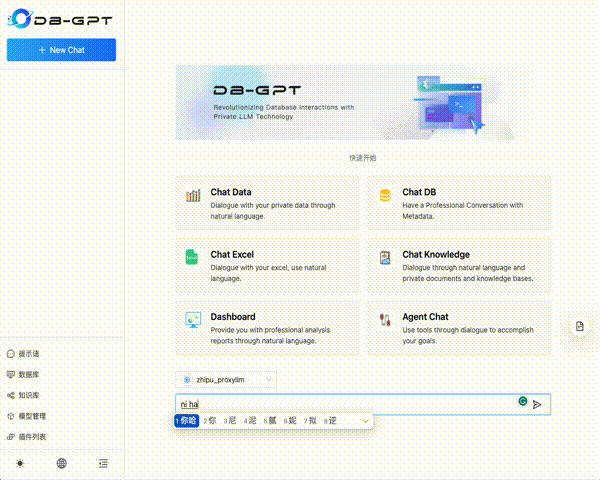600x480 pixels.
Task: Open the 模型管理 model management item
Action: coord(26,416)
